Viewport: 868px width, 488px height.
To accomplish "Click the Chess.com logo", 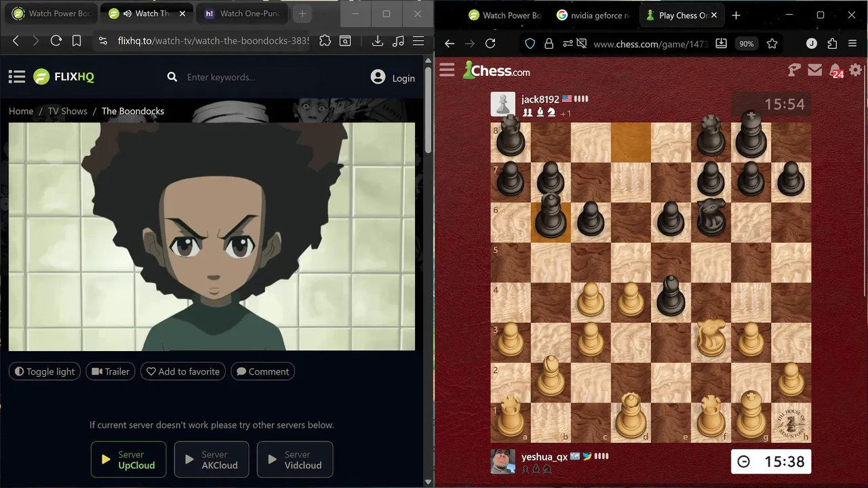I will coord(496,70).
